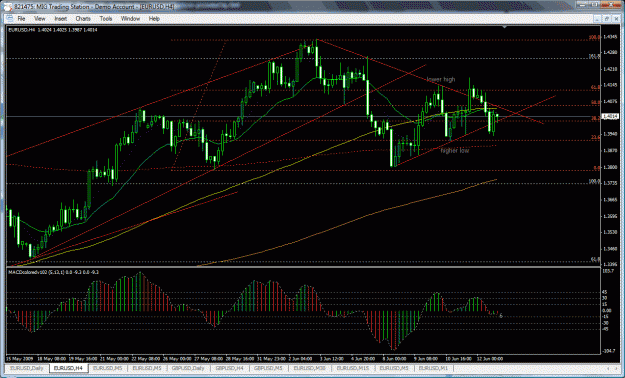Click the chart shift triangle marker at the chart top
This screenshot has width=625, height=378.
(505, 28)
